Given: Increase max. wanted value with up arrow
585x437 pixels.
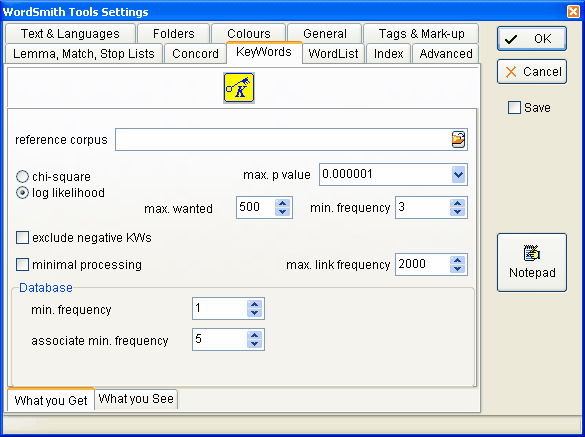Looking at the screenshot, I should point(282,203).
